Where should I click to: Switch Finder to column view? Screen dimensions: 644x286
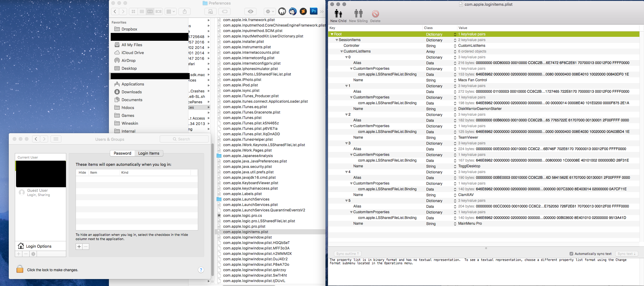[x=150, y=11]
